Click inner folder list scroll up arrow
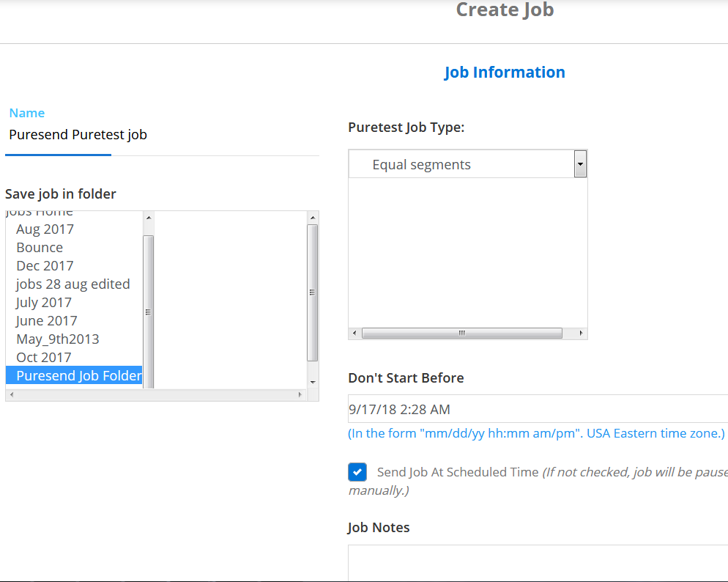Viewport: 728px width, 582px height. pos(149,218)
